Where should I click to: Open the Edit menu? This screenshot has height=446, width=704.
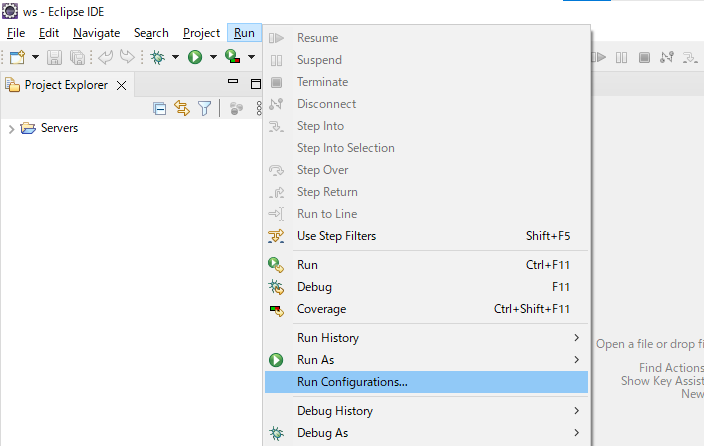click(x=48, y=33)
